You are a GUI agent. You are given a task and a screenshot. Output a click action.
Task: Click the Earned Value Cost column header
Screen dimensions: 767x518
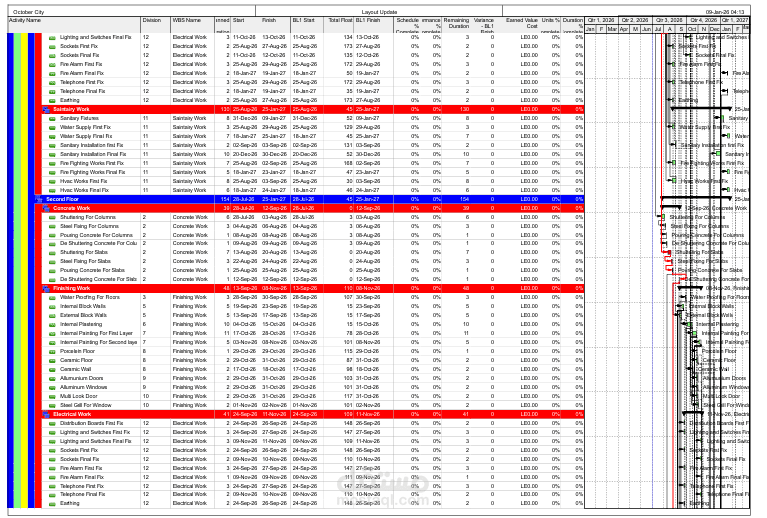[519, 25]
